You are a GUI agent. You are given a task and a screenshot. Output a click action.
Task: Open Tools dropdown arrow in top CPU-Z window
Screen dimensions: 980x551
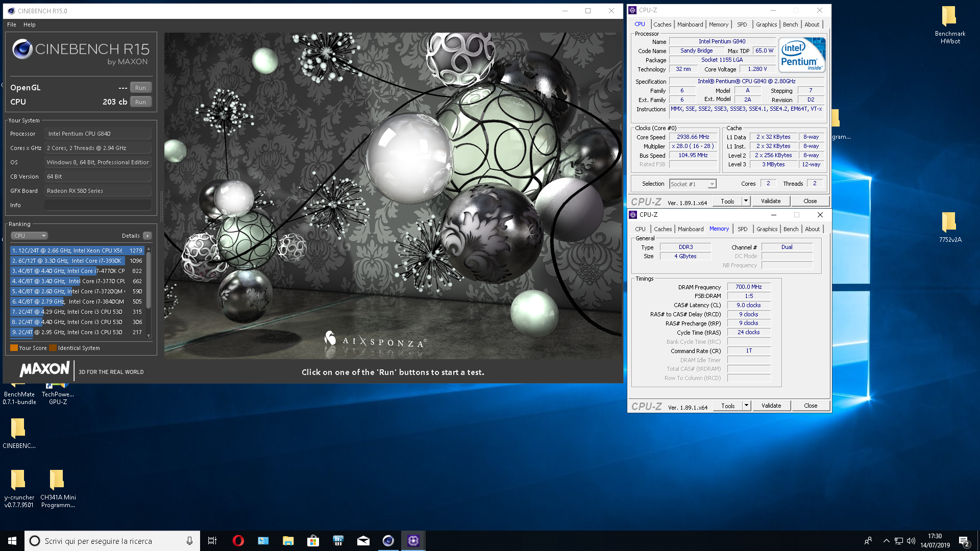click(x=746, y=202)
